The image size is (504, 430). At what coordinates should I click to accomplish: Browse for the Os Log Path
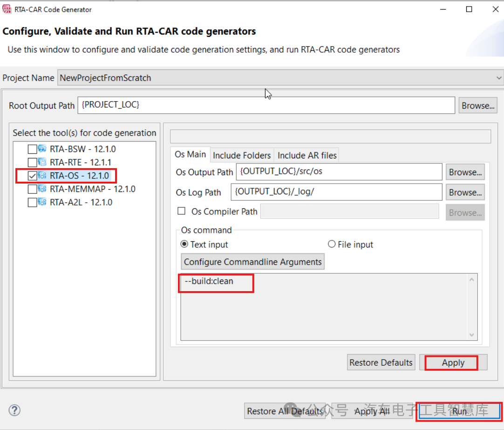[x=465, y=192]
